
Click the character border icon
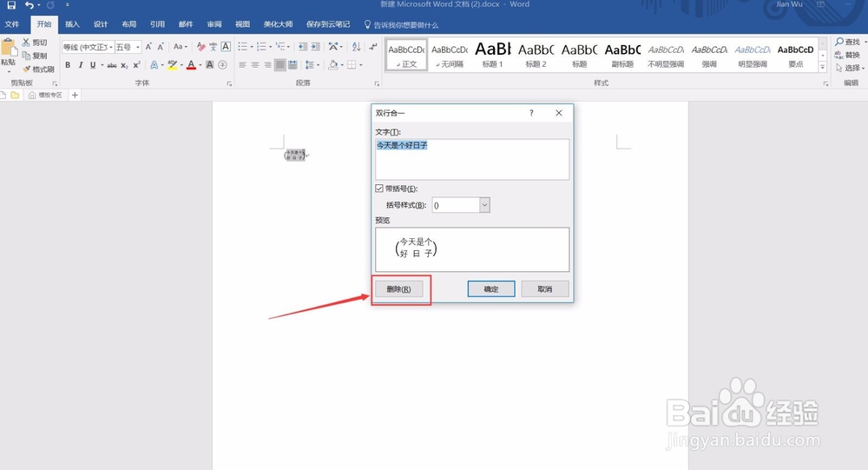226,47
